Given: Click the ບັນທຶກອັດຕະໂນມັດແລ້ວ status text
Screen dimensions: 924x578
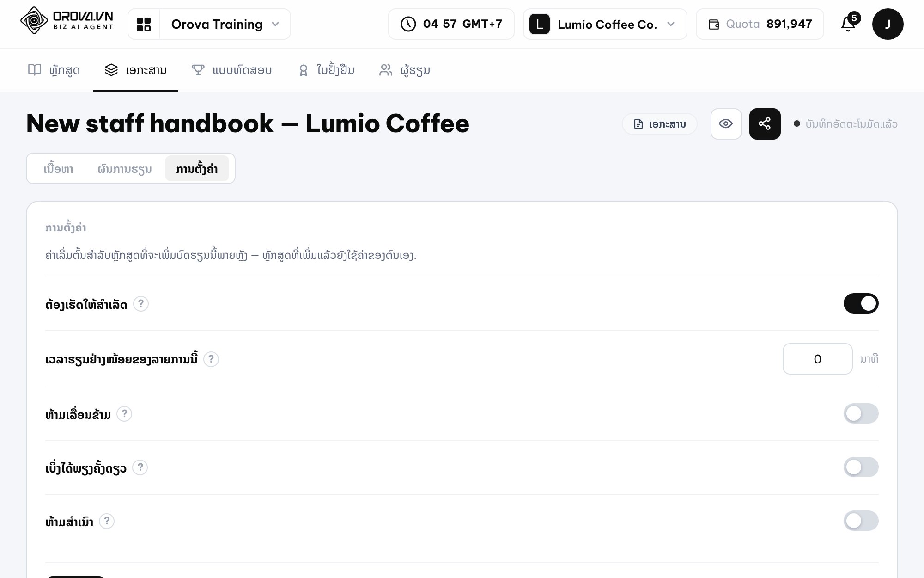Looking at the screenshot, I should tap(851, 124).
